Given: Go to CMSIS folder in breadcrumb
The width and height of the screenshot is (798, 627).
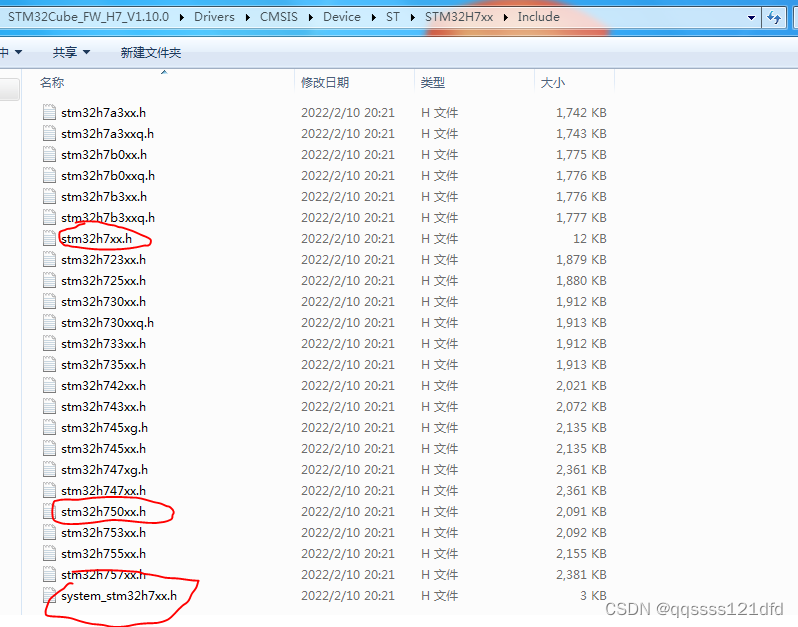Looking at the screenshot, I should coord(279,17).
